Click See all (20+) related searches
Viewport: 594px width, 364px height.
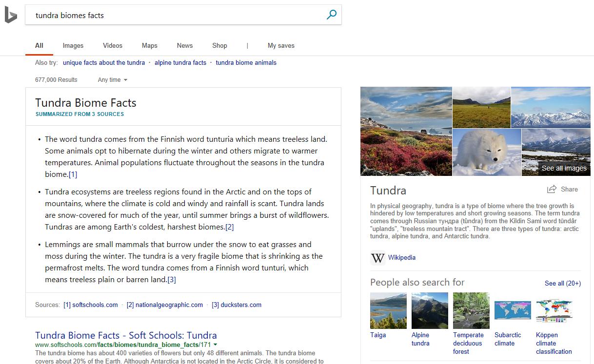point(562,283)
